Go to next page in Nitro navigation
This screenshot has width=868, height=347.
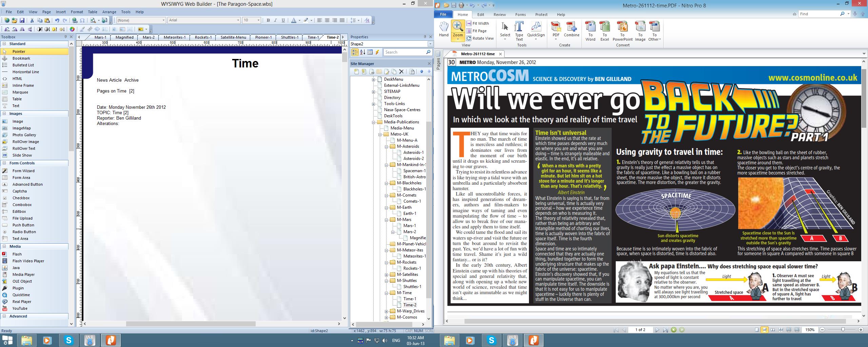point(657,330)
